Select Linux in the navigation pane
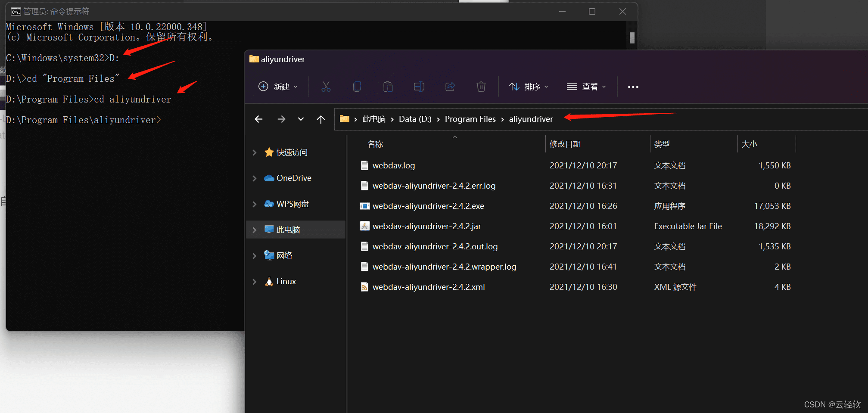868x413 pixels. click(x=286, y=282)
